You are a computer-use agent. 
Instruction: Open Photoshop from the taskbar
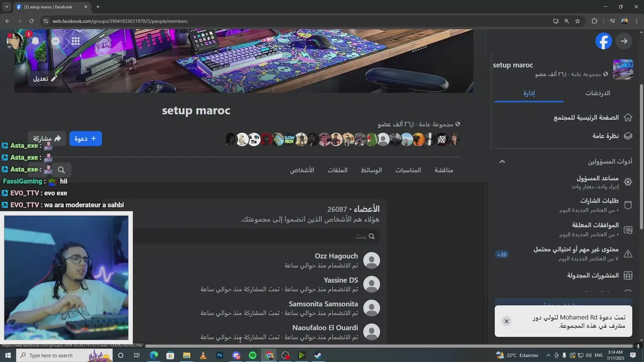[x=220, y=355]
